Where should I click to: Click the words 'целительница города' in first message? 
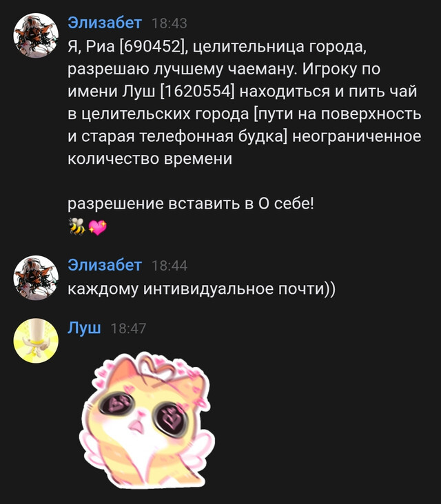(x=280, y=48)
